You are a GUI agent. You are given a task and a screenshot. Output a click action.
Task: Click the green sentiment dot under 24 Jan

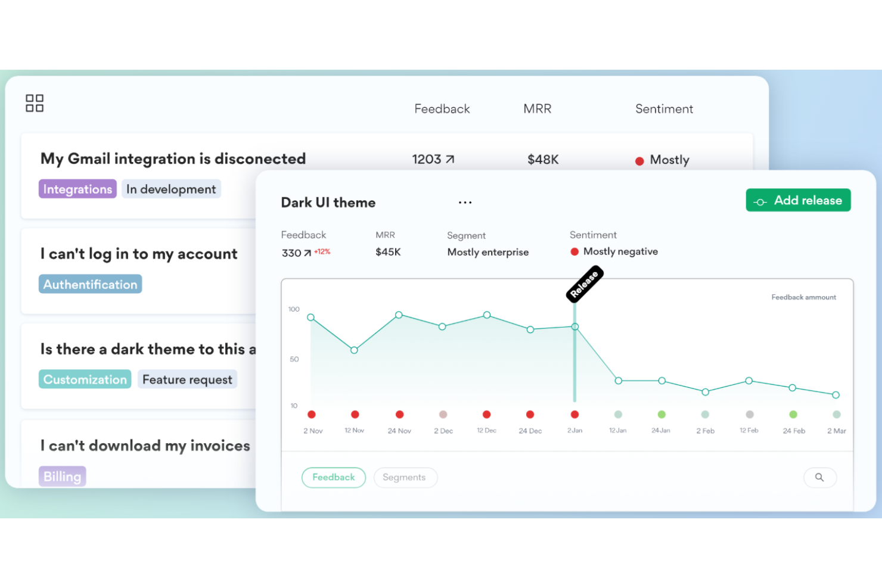tap(661, 414)
